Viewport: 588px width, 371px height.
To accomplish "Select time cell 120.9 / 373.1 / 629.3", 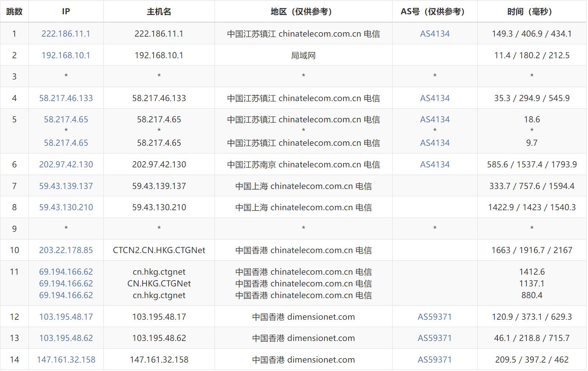I will click(x=532, y=317).
